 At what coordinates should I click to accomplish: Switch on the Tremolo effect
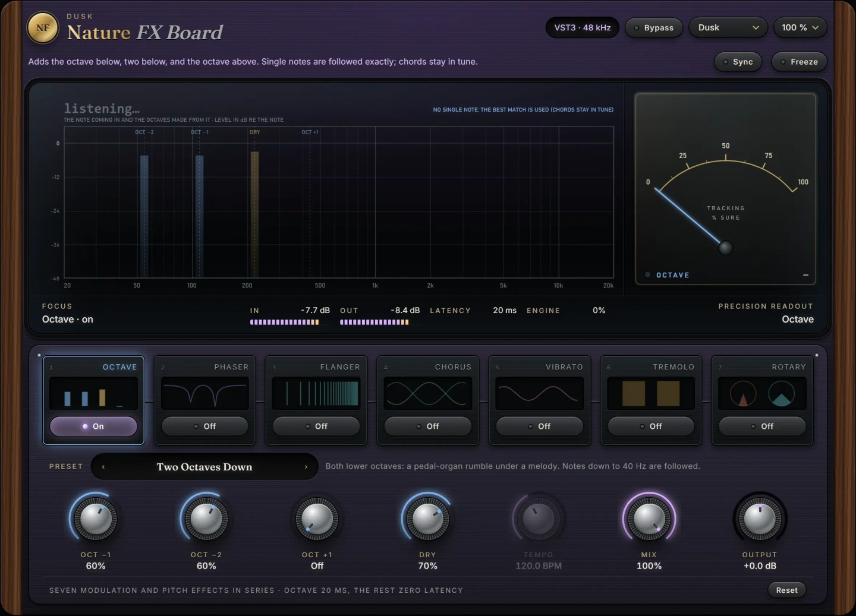point(651,427)
